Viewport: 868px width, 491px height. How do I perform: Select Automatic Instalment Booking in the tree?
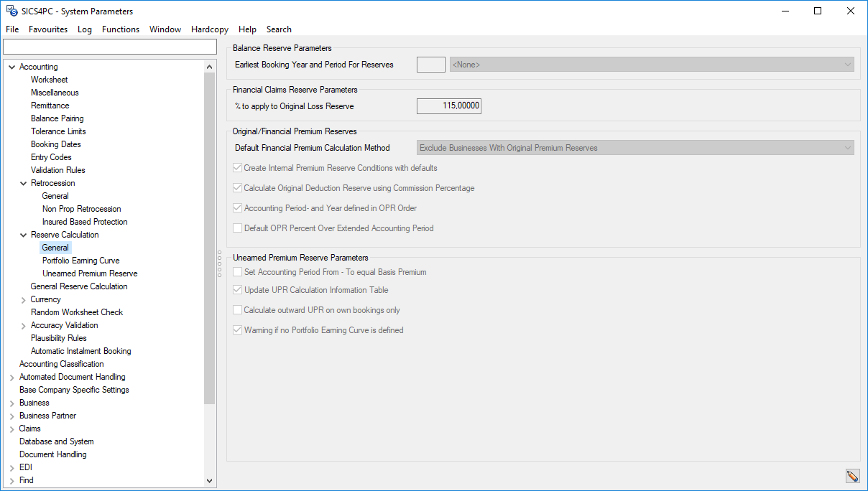coord(81,350)
